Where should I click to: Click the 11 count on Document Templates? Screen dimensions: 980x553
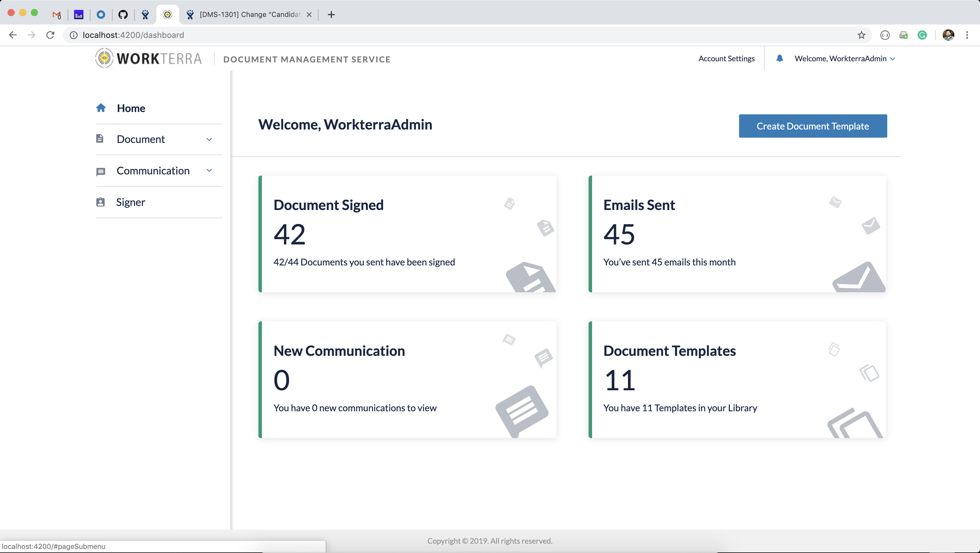tap(620, 380)
